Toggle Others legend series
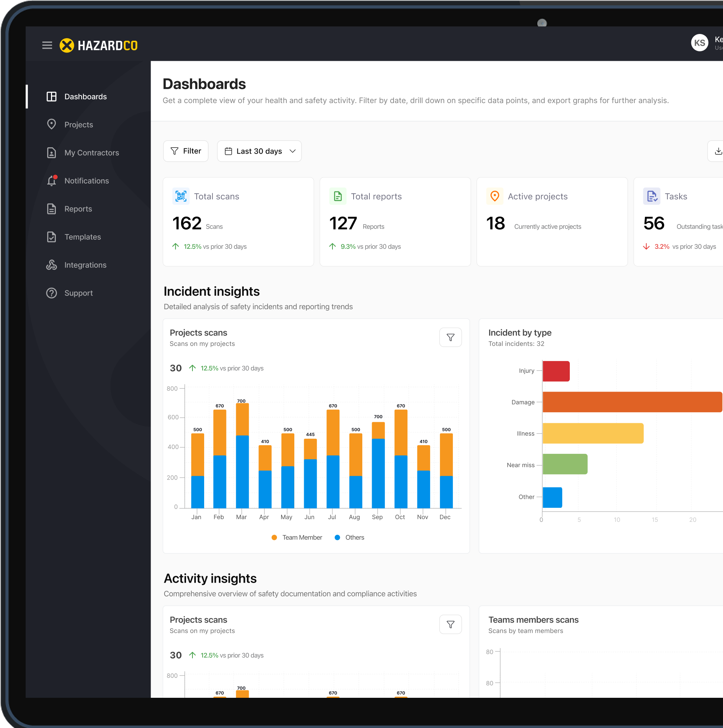This screenshot has width=723, height=728. coord(349,537)
